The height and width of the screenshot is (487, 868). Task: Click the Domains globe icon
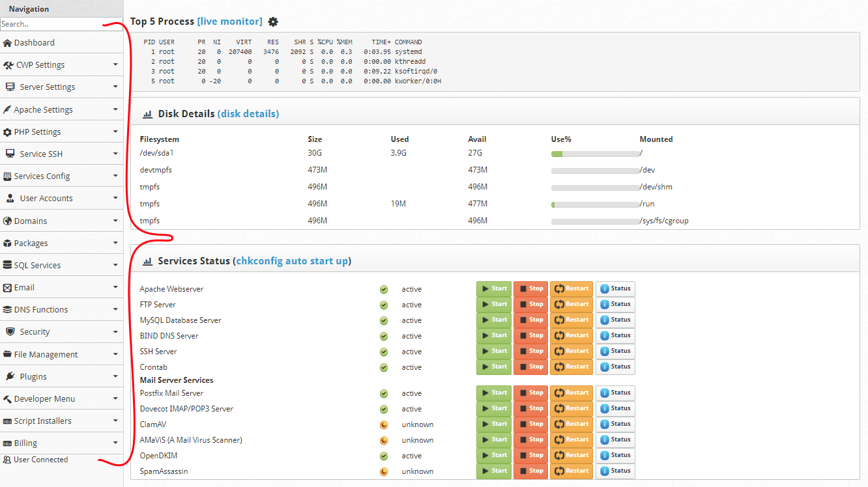7,221
